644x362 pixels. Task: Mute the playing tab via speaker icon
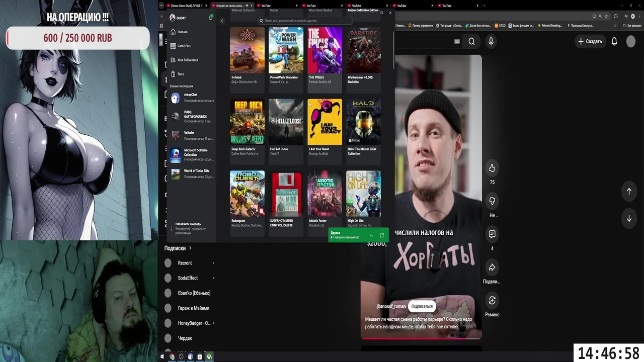point(247,6)
